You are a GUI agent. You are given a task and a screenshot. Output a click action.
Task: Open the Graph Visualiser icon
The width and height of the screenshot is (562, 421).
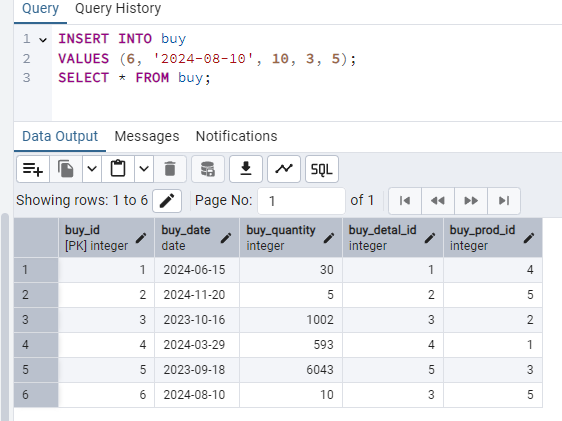pyautogui.click(x=284, y=169)
